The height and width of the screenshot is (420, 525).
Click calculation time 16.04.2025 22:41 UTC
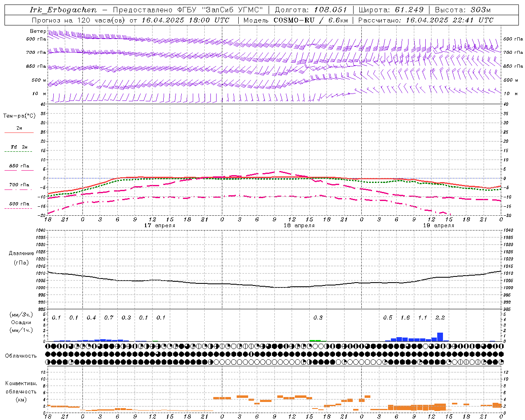(450, 20)
